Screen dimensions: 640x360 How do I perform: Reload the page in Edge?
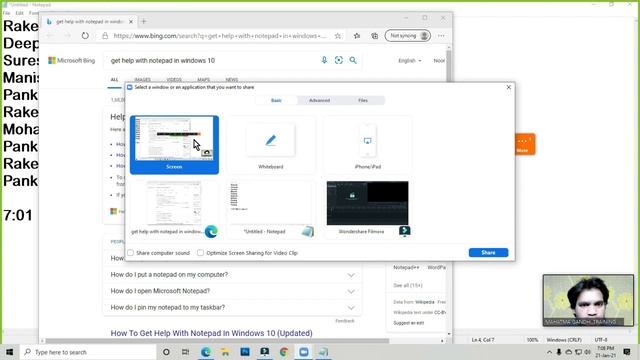point(85,36)
